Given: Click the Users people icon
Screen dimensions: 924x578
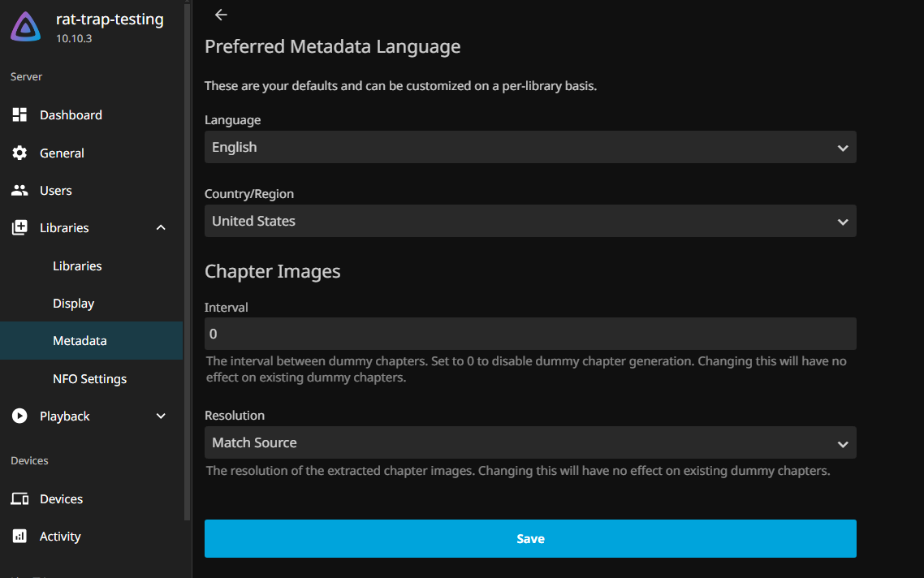Looking at the screenshot, I should click(x=20, y=191).
